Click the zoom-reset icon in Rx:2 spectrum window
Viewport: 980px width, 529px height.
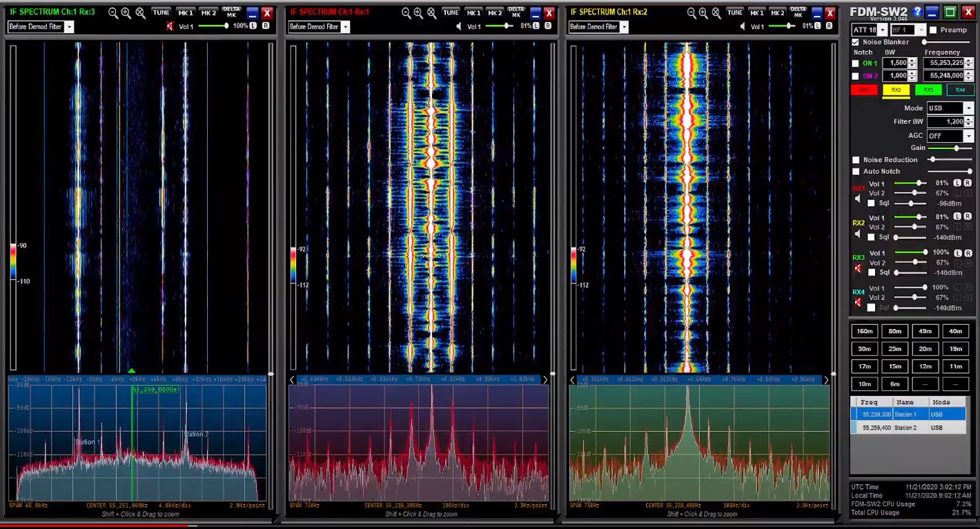714,12
